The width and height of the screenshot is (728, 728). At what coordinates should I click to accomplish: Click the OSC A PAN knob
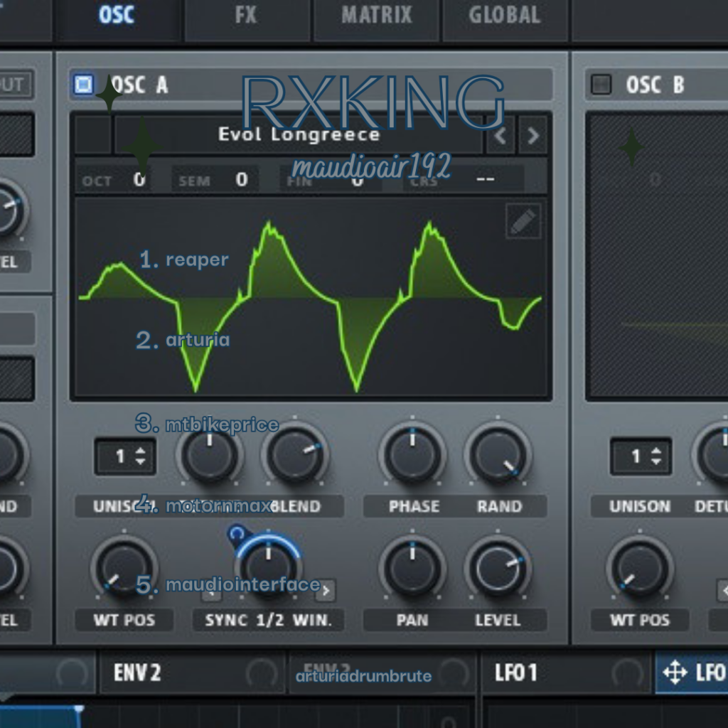(412, 568)
